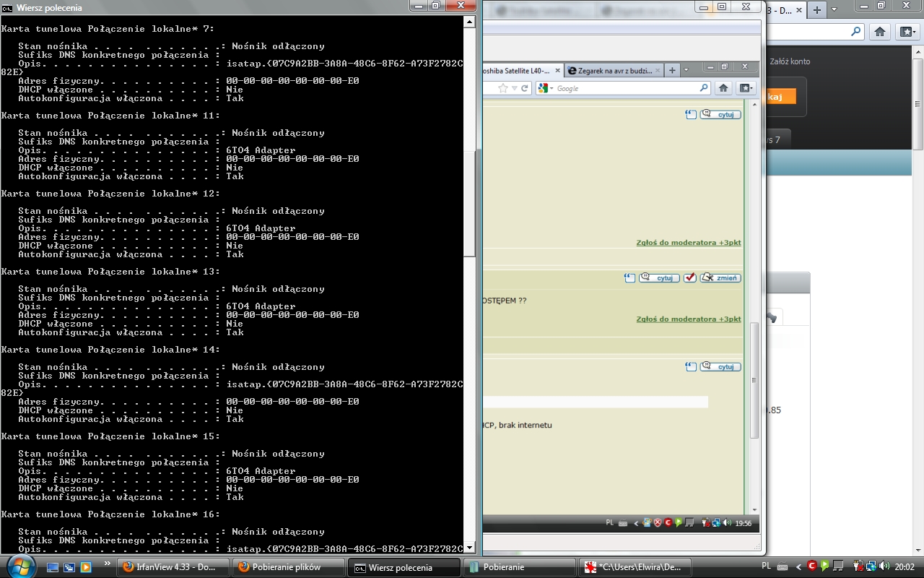Click the red checkmark icon next to zmień

(690, 277)
